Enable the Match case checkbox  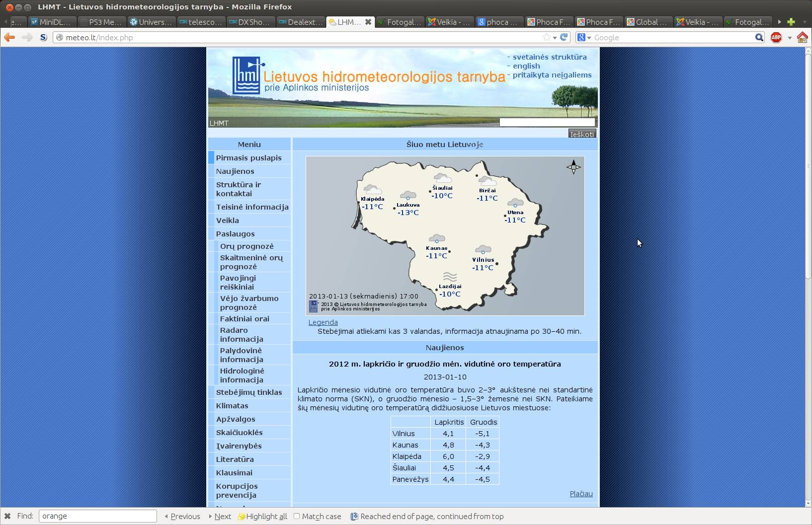click(x=297, y=516)
